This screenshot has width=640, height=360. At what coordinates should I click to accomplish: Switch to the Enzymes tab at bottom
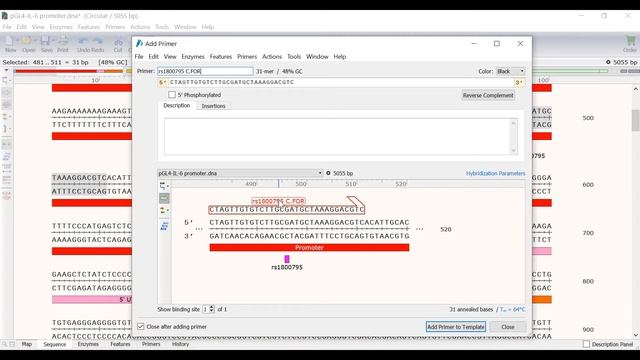pos(88,344)
